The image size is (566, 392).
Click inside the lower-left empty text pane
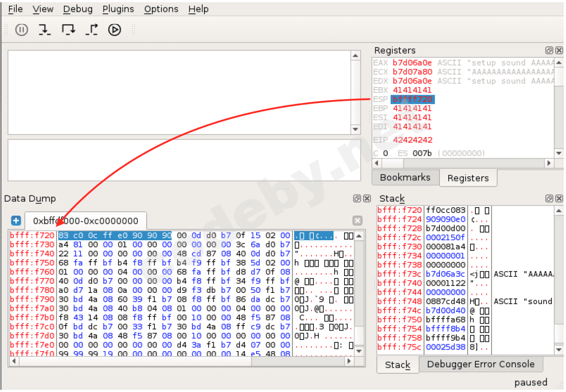[184, 160]
